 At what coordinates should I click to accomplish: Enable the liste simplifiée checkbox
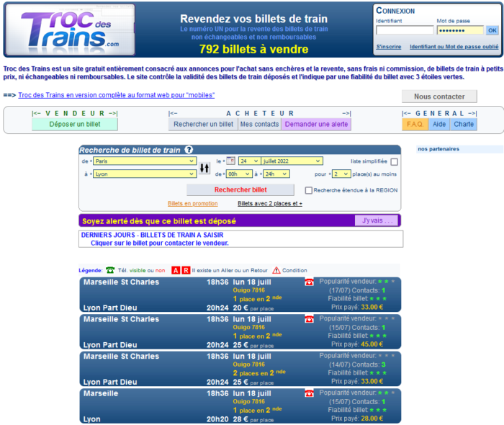pos(394,162)
